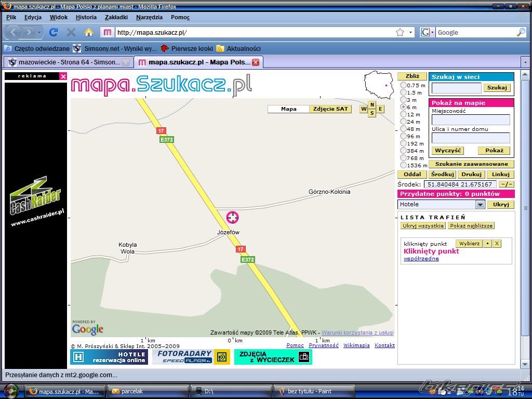Click the Szukanie zaawansowane button

click(x=471, y=164)
